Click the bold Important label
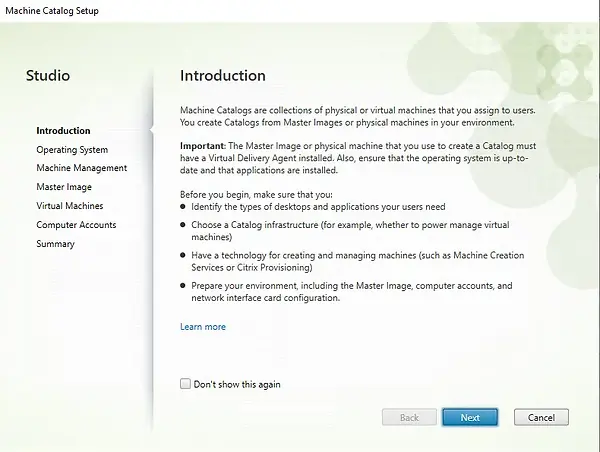This screenshot has height=452, width=600. pos(202,146)
